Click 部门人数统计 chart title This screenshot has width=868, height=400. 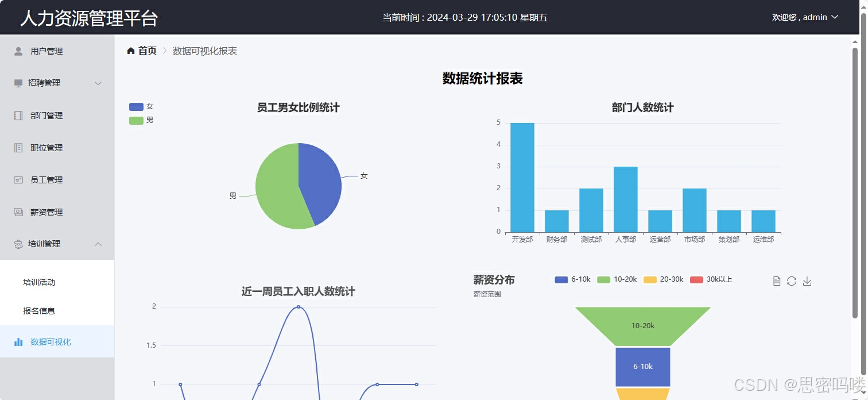(643, 107)
